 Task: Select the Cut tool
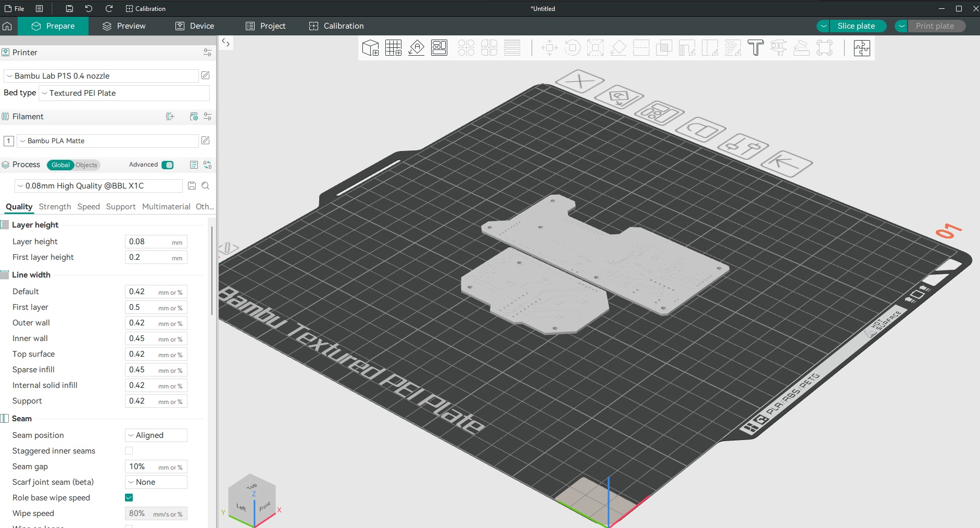coord(641,48)
